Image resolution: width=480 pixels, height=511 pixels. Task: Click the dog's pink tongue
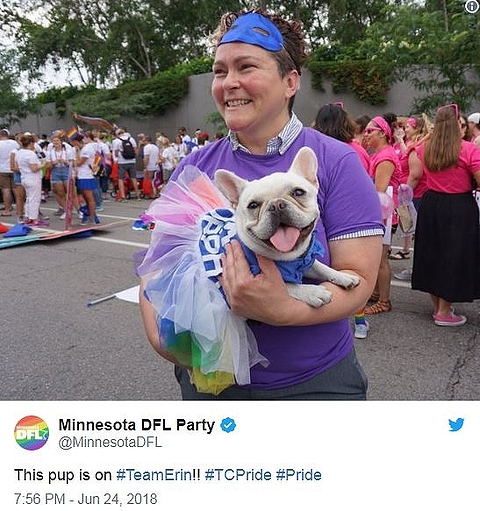point(284,238)
